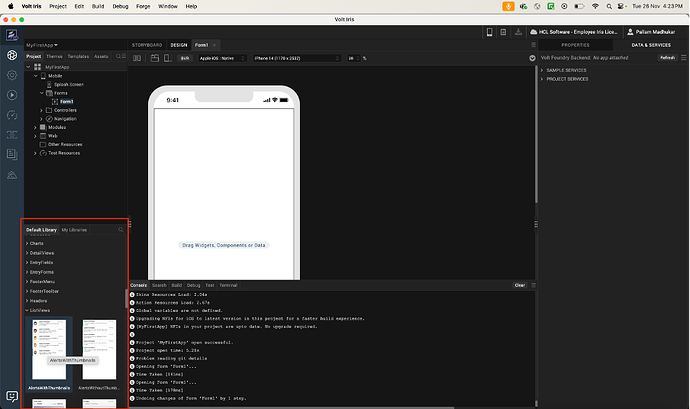
Task: Click the tablet layout icon in top bar
Action: coord(503,32)
